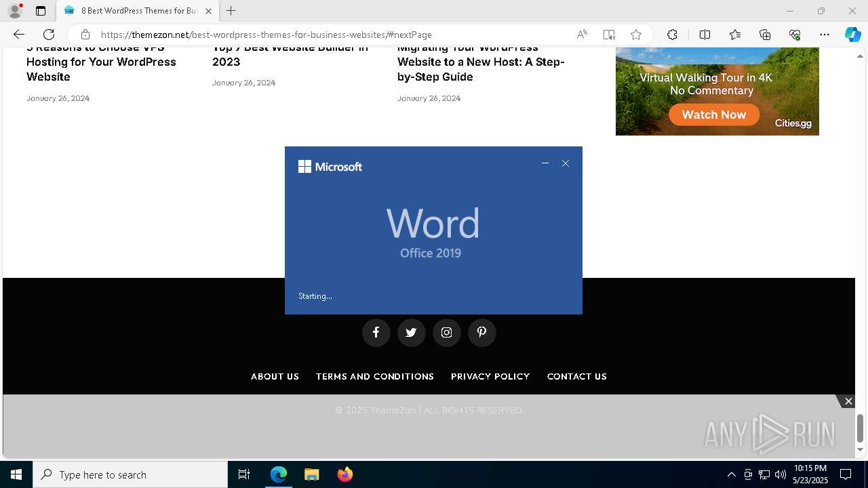
Task: Open Task View
Action: (244, 474)
